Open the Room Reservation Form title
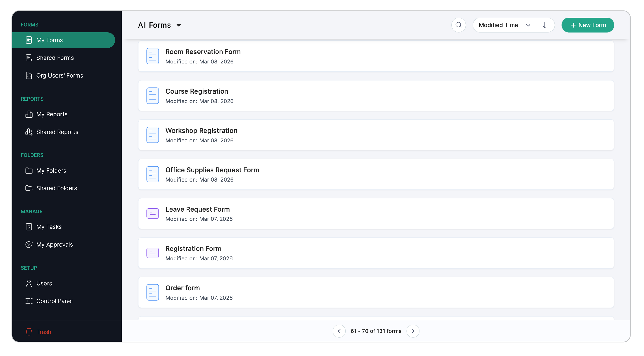 [203, 52]
